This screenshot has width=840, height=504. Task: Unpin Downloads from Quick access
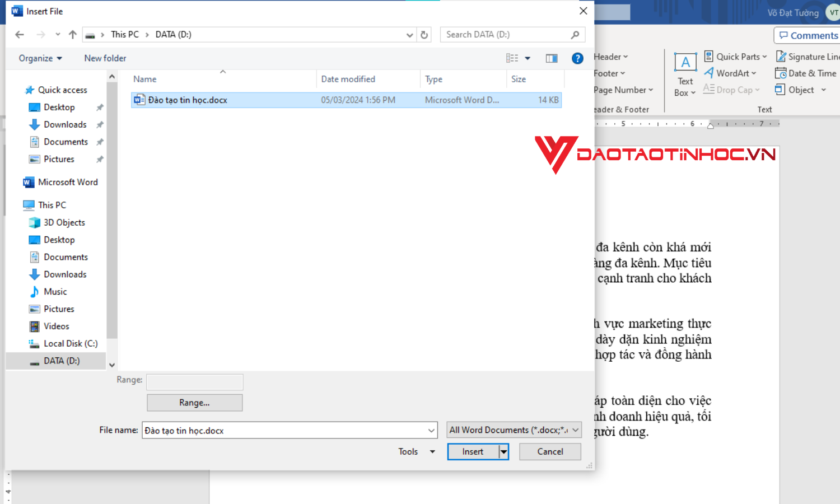pyautogui.click(x=99, y=124)
